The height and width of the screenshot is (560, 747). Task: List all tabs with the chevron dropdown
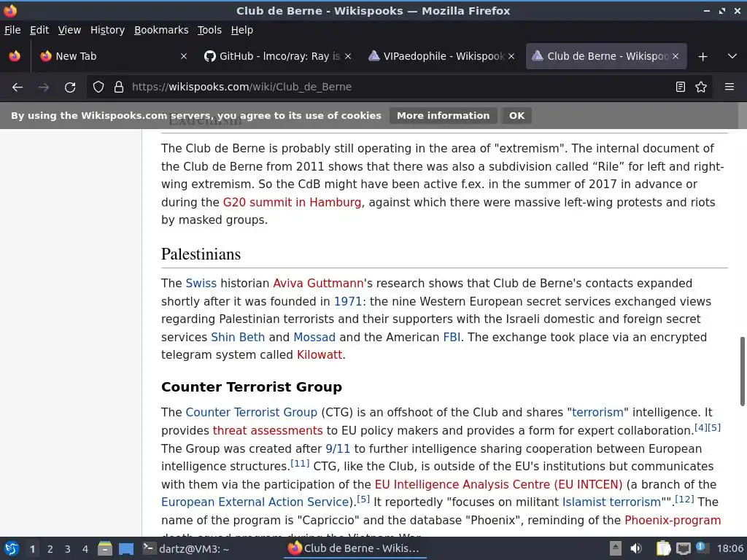coord(732,56)
